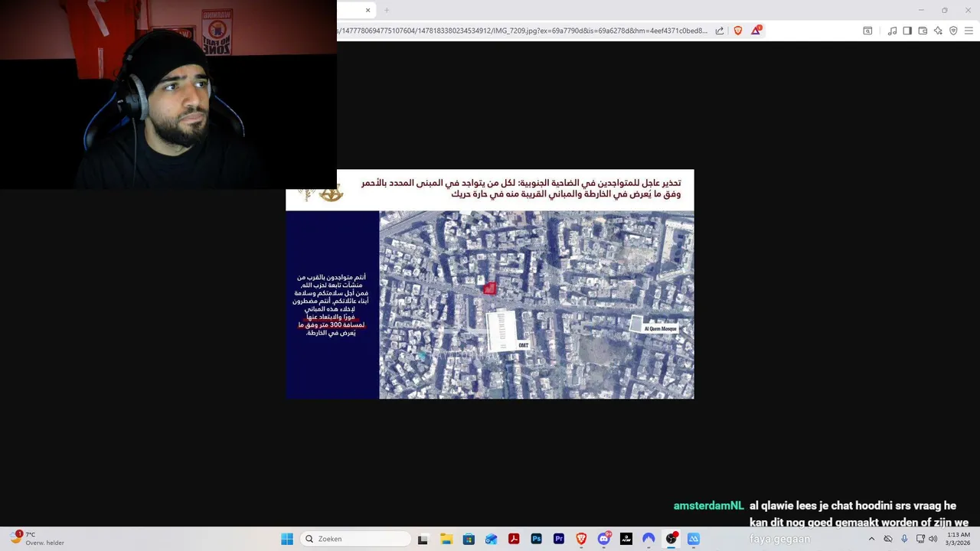Open NordVPN from the taskbar

pos(648,539)
